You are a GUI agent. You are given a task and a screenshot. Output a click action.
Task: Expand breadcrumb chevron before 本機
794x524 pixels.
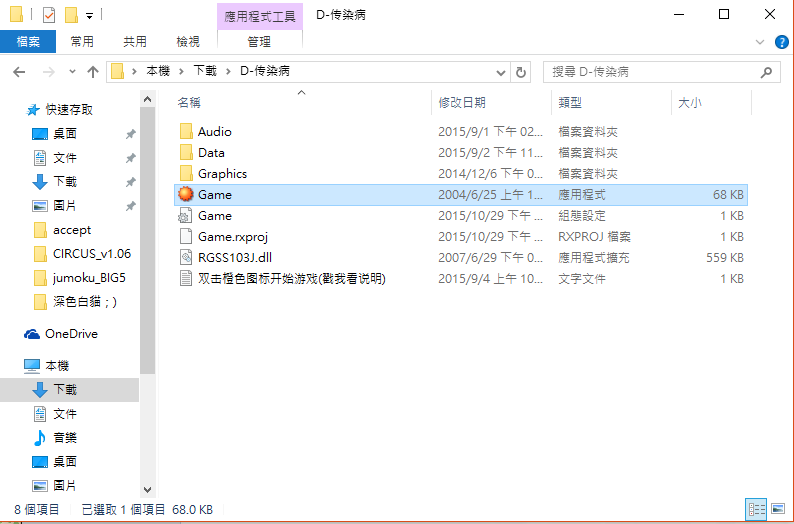[134, 71]
